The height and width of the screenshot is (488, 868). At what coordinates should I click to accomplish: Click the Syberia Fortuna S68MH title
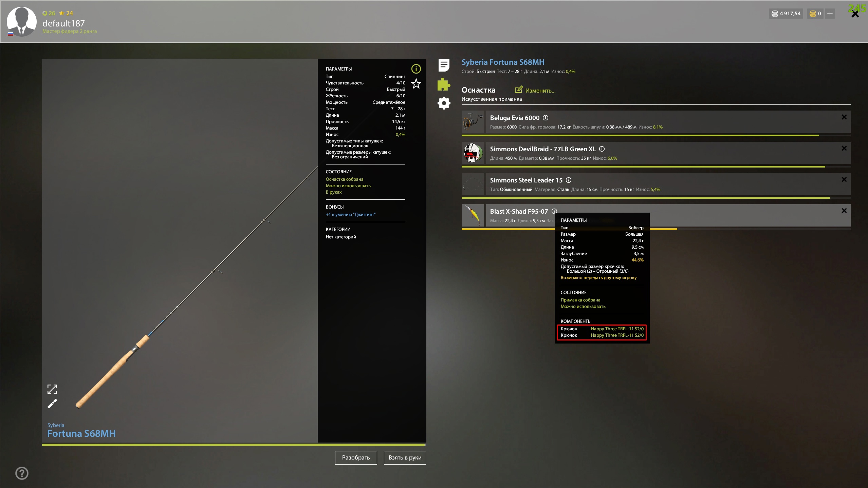click(x=503, y=62)
